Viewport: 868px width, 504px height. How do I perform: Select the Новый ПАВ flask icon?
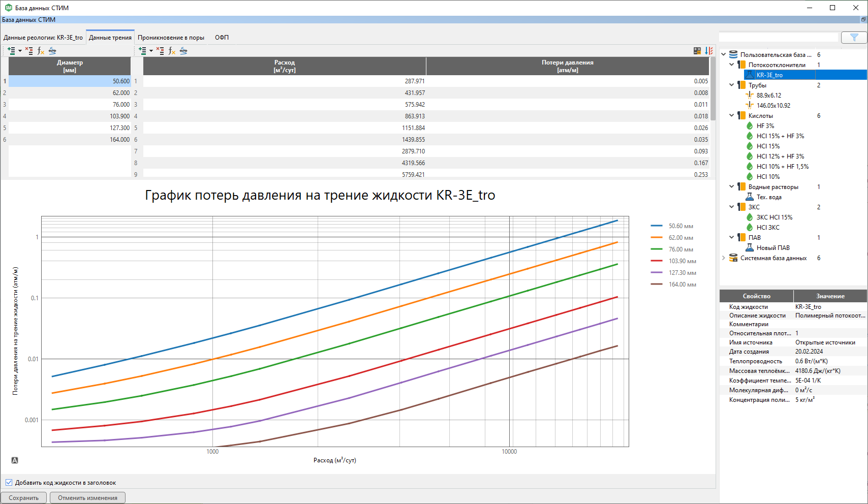coord(750,247)
